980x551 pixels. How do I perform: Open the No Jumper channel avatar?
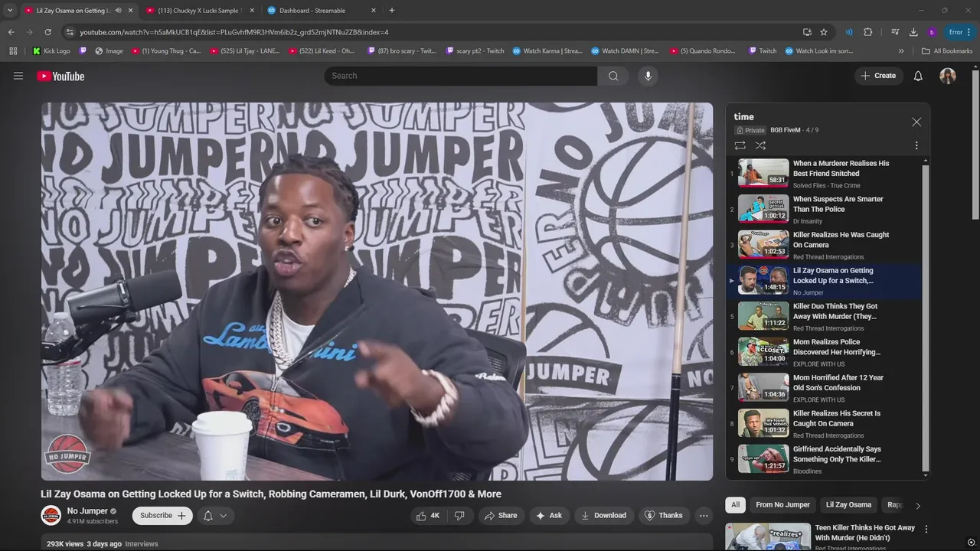point(51,516)
